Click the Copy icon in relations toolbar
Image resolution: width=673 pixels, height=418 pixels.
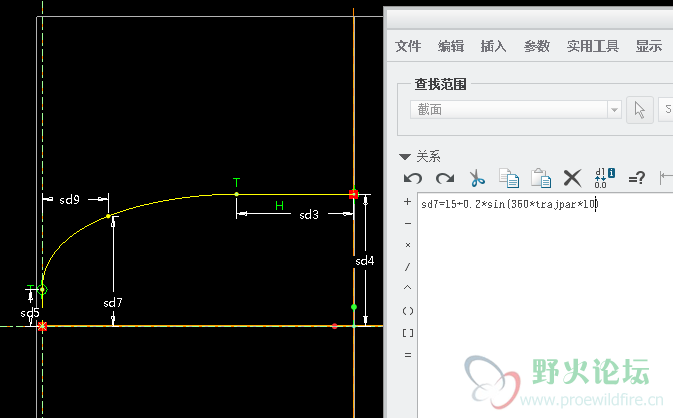point(509,178)
